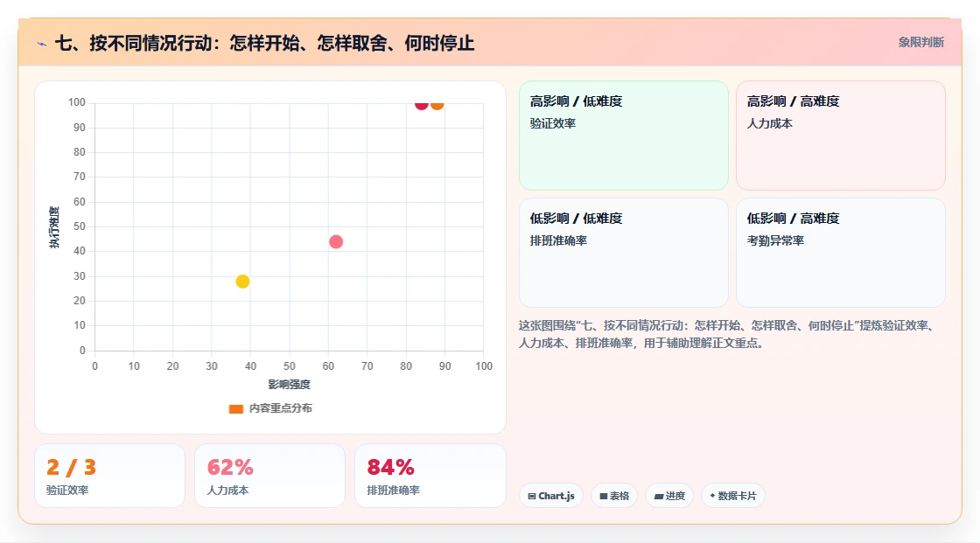
Task: Click 验证效率 text in green quadrant card
Action: 553,123
